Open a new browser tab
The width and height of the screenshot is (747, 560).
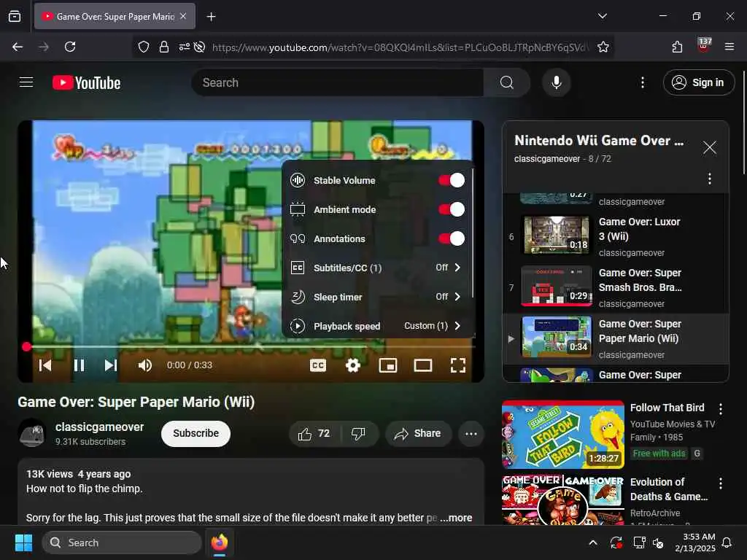point(211,17)
